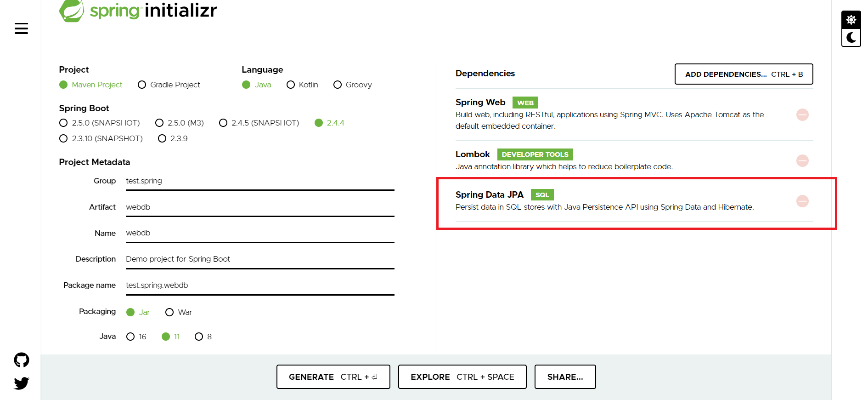Select Maven Project radio option
Screen dimensions: 868x400
coord(91,85)
